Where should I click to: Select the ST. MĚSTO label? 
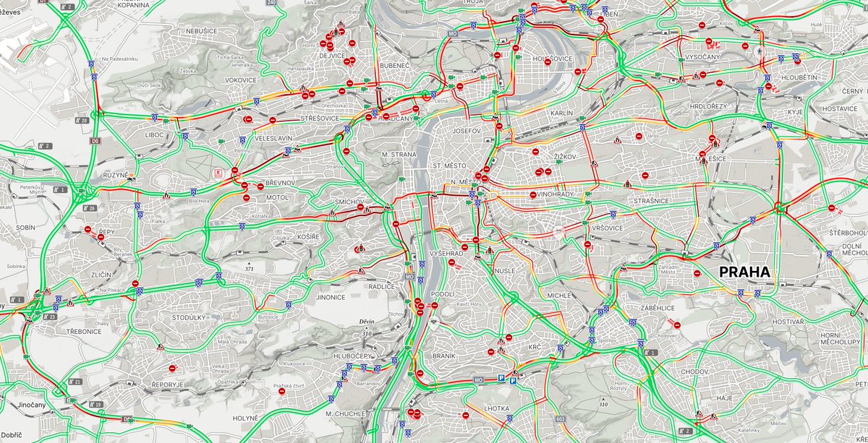(450, 165)
